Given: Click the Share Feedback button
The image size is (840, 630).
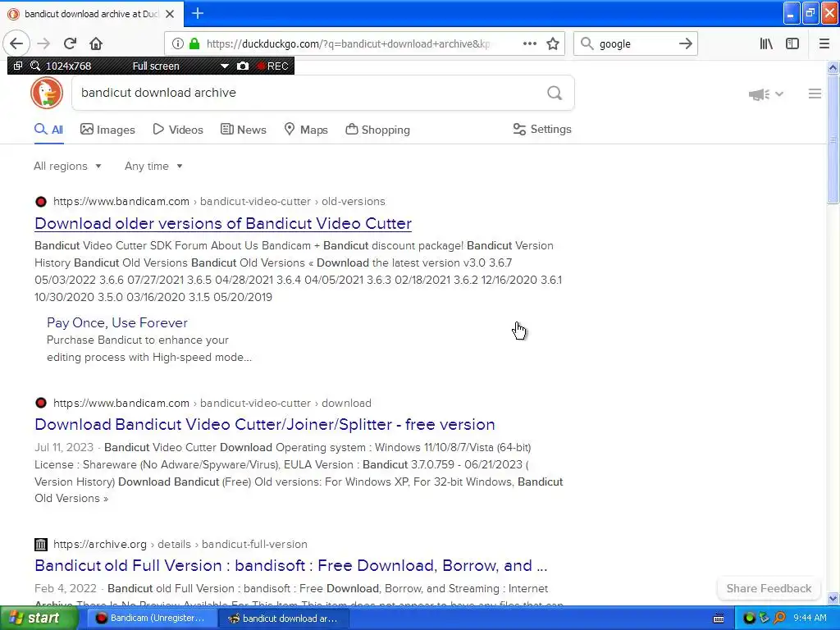Looking at the screenshot, I should tap(769, 588).
